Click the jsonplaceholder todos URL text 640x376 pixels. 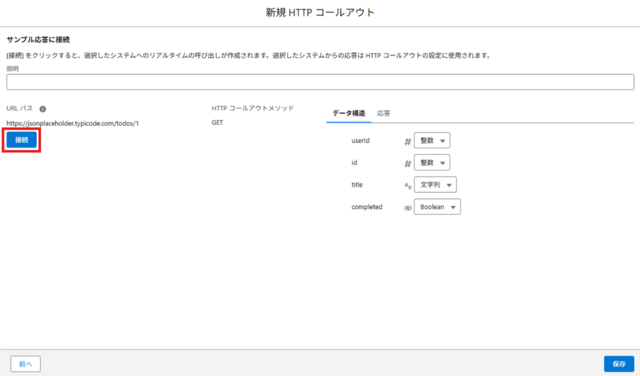click(73, 123)
